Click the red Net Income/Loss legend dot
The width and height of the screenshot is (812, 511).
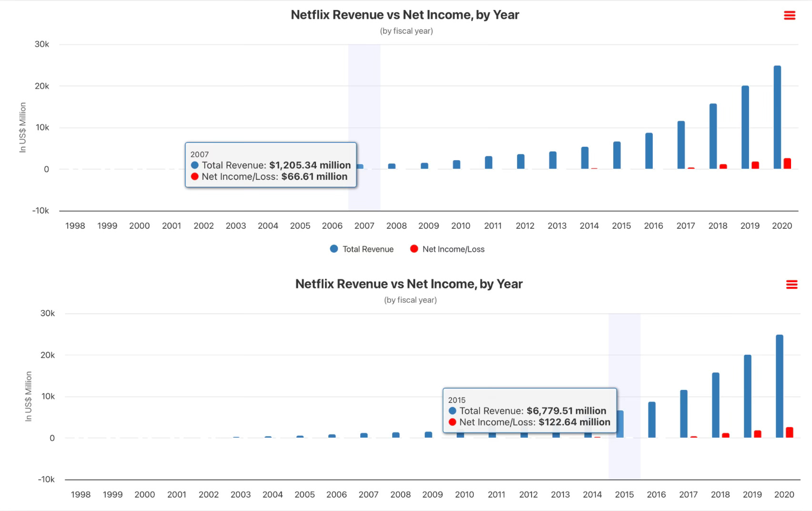pos(414,249)
